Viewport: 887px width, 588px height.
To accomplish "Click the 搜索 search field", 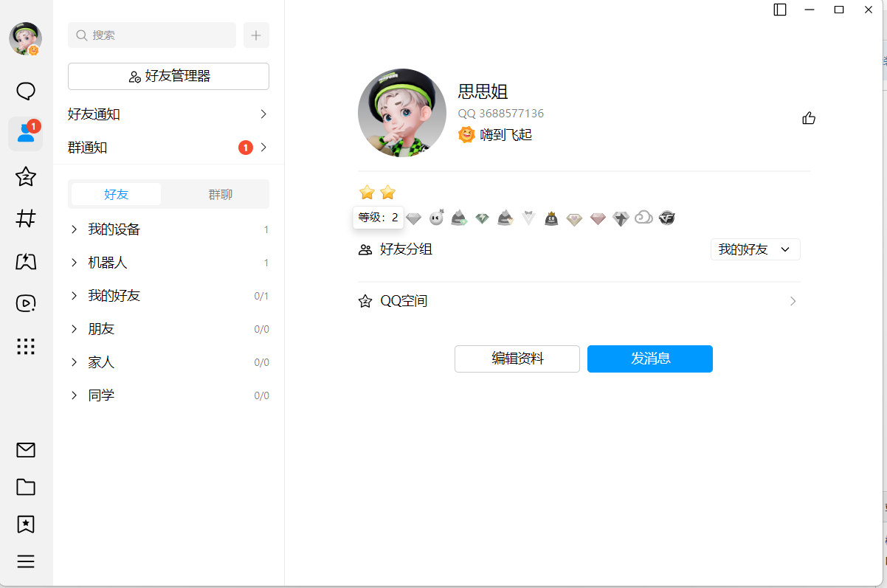I will [x=152, y=35].
